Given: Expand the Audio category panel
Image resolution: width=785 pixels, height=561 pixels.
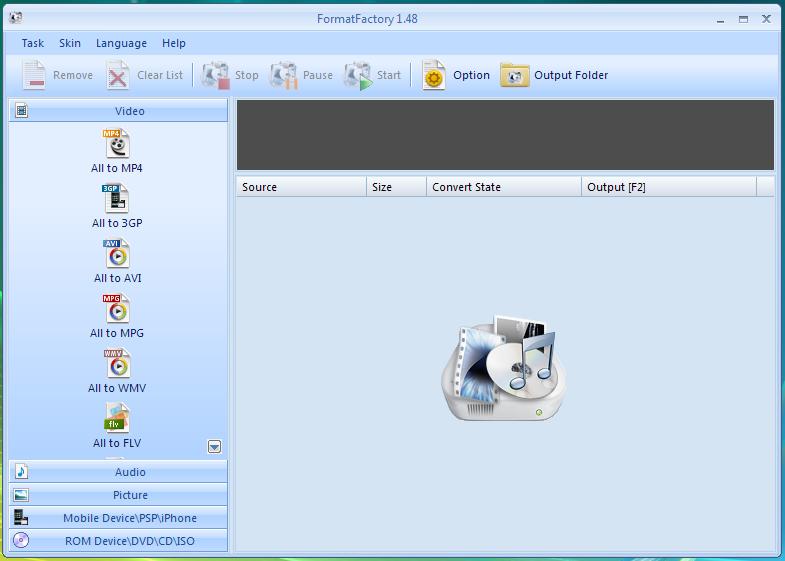Looking at the screenshot, I should (x=118, y=472).
